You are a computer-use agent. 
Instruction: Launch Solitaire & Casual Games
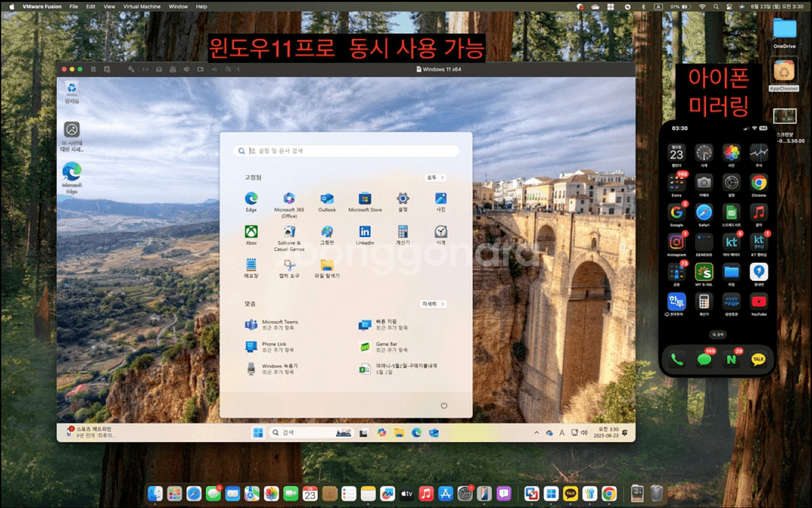(x=289, y=238)
